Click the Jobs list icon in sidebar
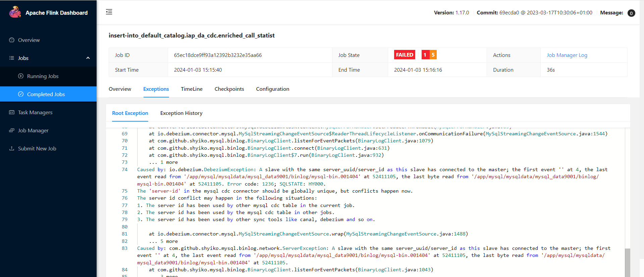 (x=12, y=58)
